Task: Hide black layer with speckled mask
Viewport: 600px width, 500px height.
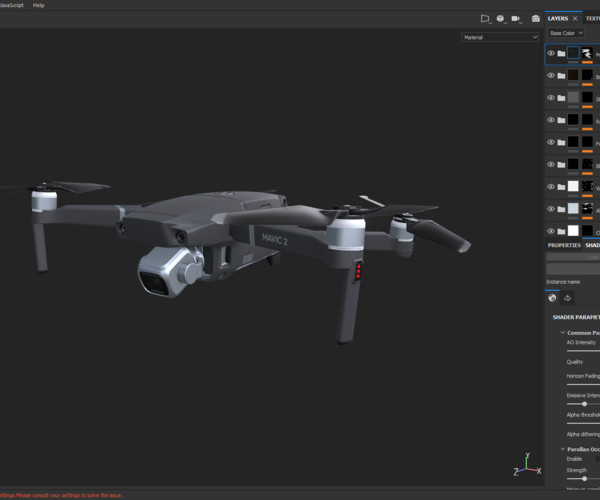Action: 551,164
